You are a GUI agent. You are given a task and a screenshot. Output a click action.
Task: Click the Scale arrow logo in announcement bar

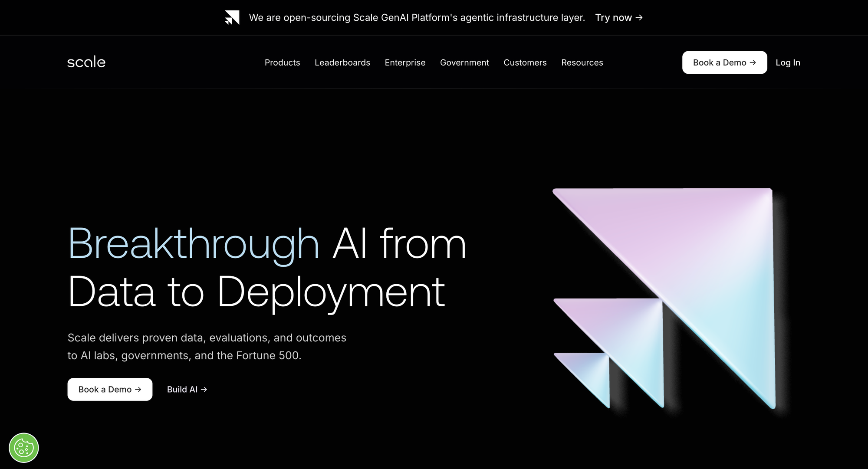pyautogui.click(x=232, y=18)
